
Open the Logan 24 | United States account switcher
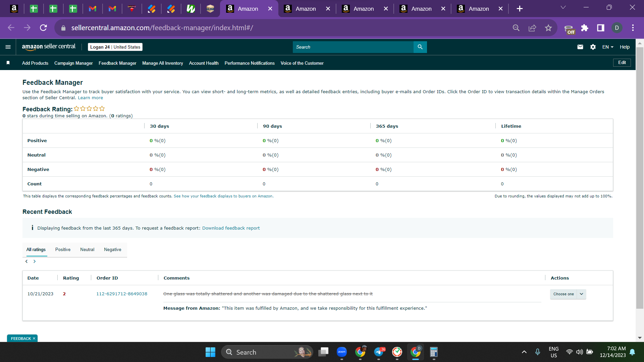(x=115, y=47)
